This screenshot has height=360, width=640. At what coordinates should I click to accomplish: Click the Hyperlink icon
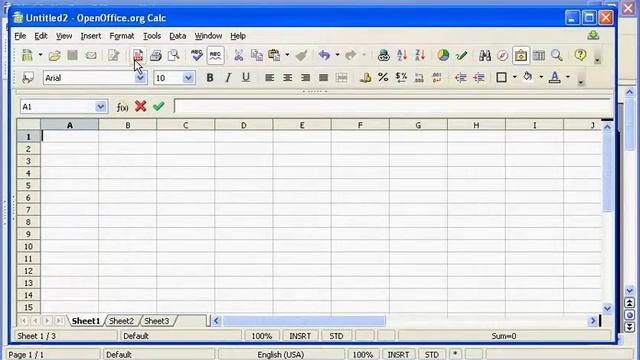click(383, 55)
